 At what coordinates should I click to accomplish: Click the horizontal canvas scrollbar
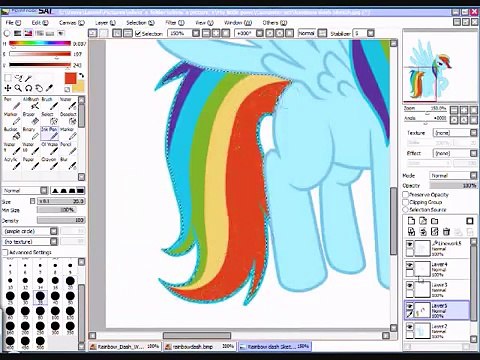pyautogui.click(x=197, y=335)
